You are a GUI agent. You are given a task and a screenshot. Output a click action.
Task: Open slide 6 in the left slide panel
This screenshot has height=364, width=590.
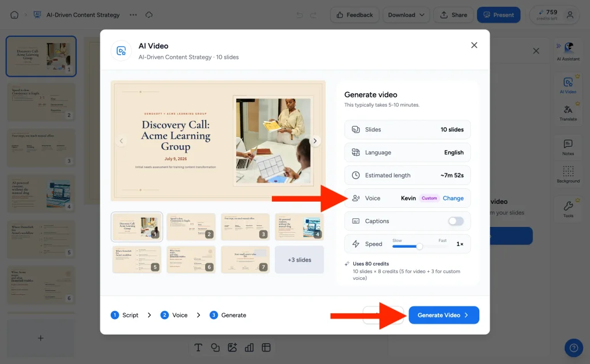pos(41,285)
